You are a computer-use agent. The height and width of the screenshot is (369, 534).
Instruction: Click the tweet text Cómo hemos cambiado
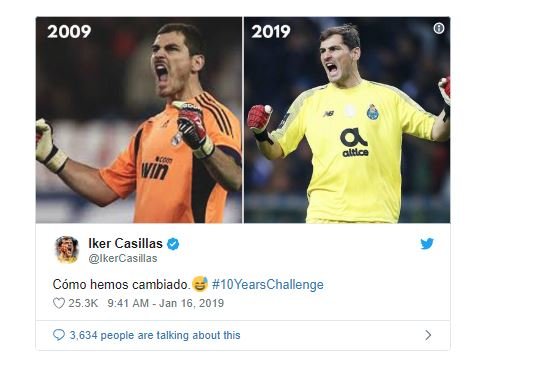121,284
